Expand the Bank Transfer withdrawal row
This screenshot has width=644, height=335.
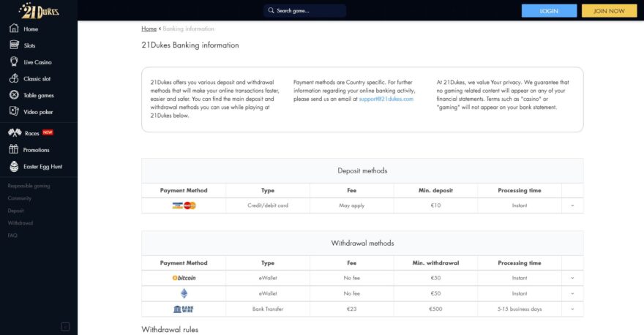[x=572, y=309]
